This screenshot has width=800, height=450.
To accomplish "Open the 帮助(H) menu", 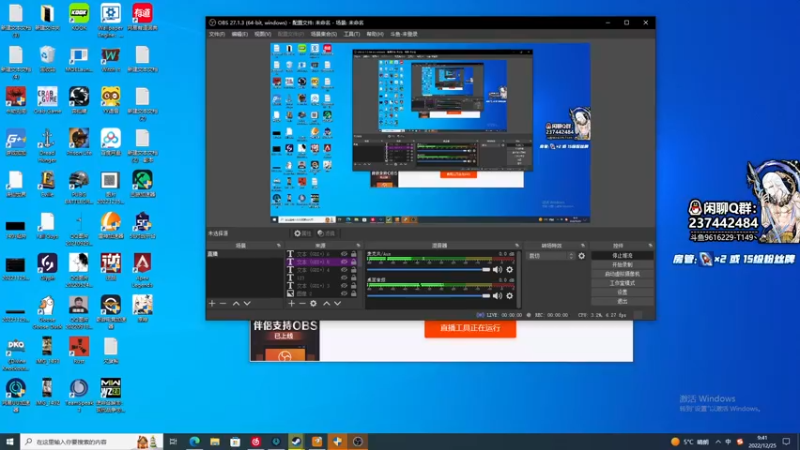I will coord(375,34).
